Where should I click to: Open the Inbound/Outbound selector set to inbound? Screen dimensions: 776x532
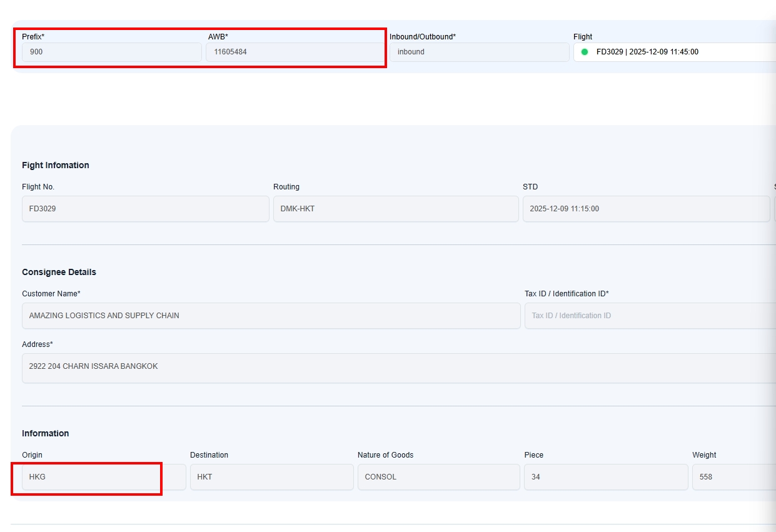[x=479, y=52]
